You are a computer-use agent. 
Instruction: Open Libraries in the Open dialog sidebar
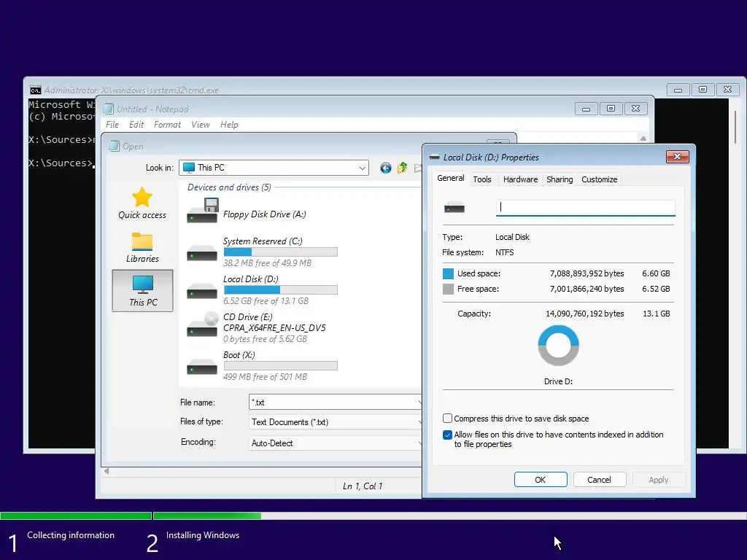coord(142,247)
